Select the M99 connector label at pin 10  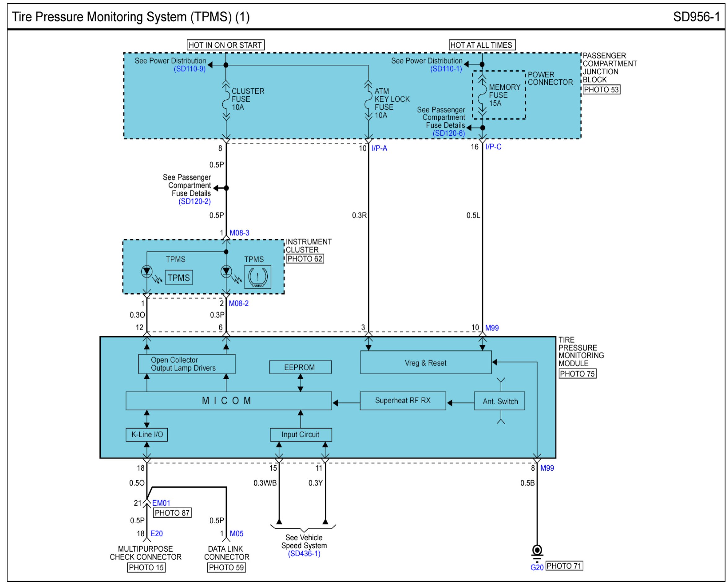click(492, 328)
